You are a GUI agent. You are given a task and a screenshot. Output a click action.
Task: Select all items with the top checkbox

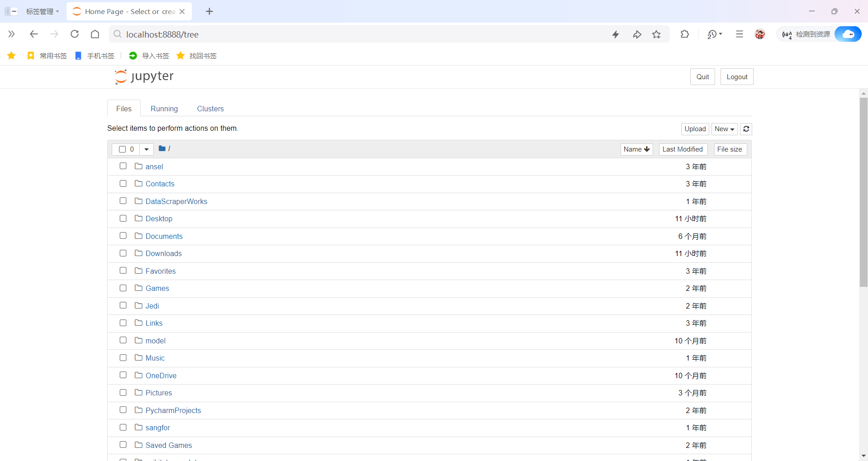pos(121,149)
